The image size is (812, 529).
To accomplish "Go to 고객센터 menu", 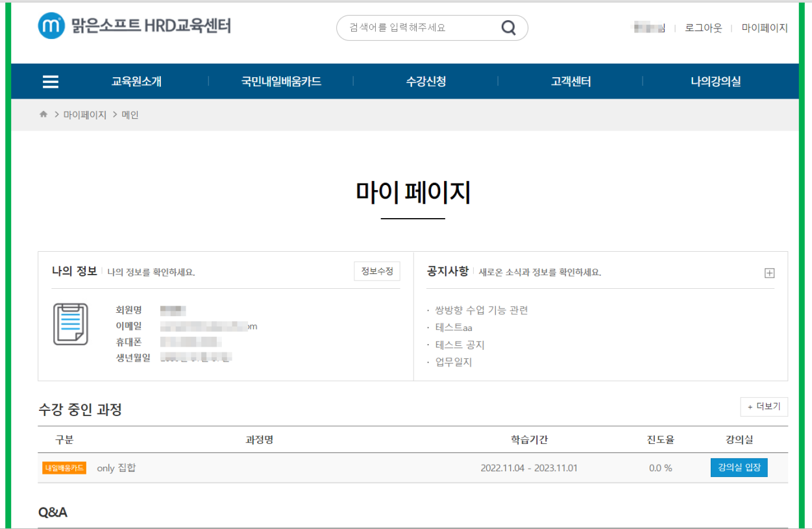I will tap(571, 82).
